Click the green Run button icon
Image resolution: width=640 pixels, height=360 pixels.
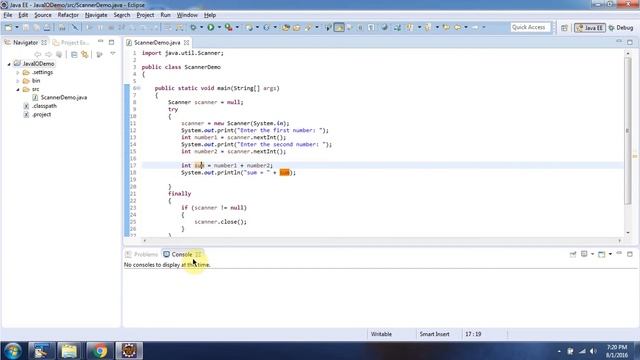tap(211, 27)
